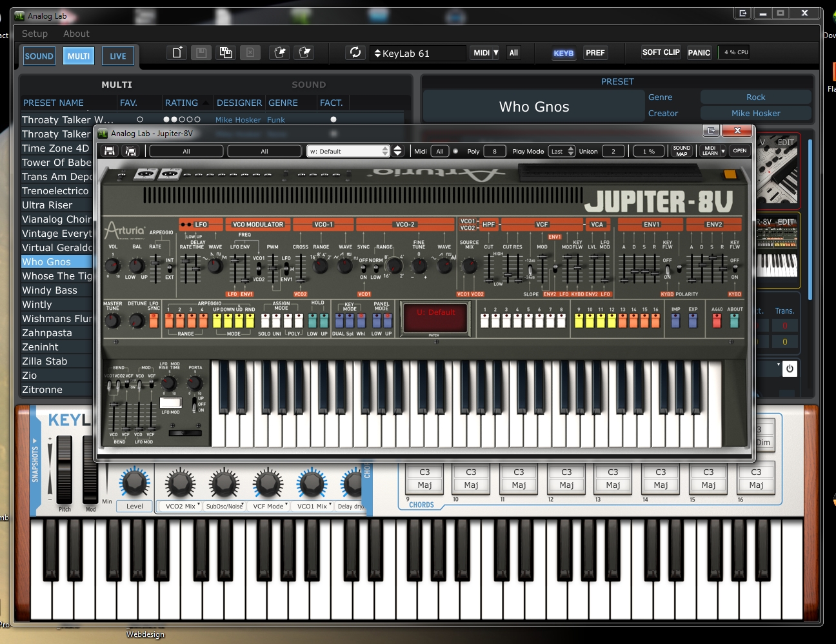Toggle the PANEL MODE LOW button

(x=377, y=321)
